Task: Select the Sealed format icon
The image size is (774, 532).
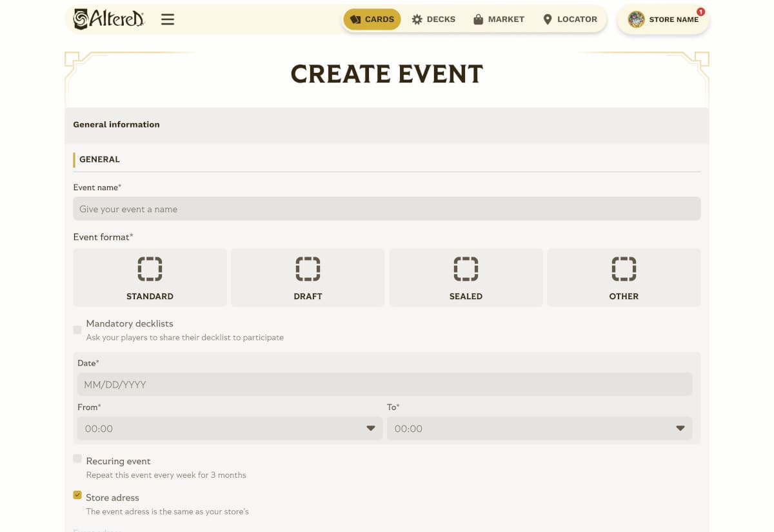Action: (466, 269)
